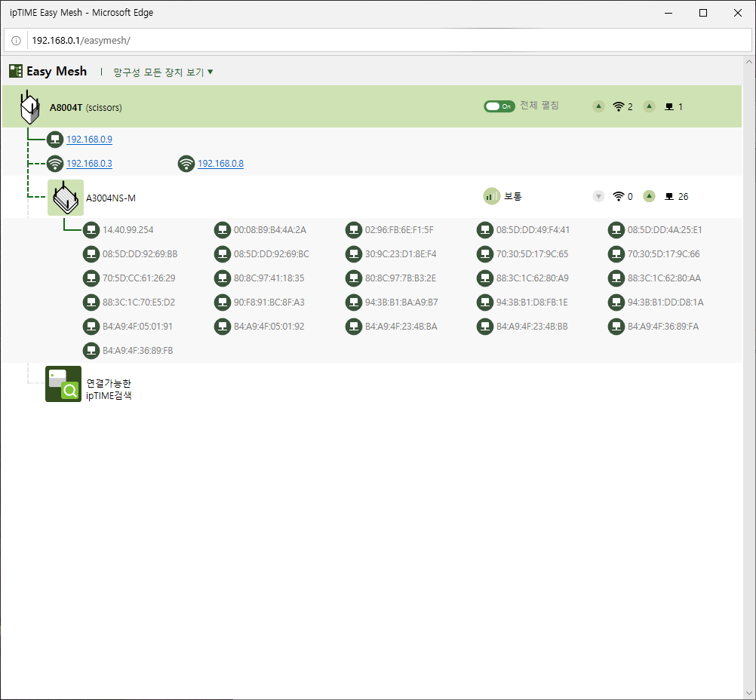Collapse A8004T wireless clients list arrow
Screen dimensions: 756x700
598,106
